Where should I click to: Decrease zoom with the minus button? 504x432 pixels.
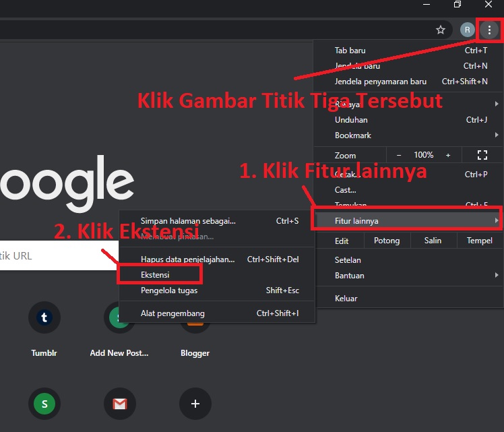[398, 155]
